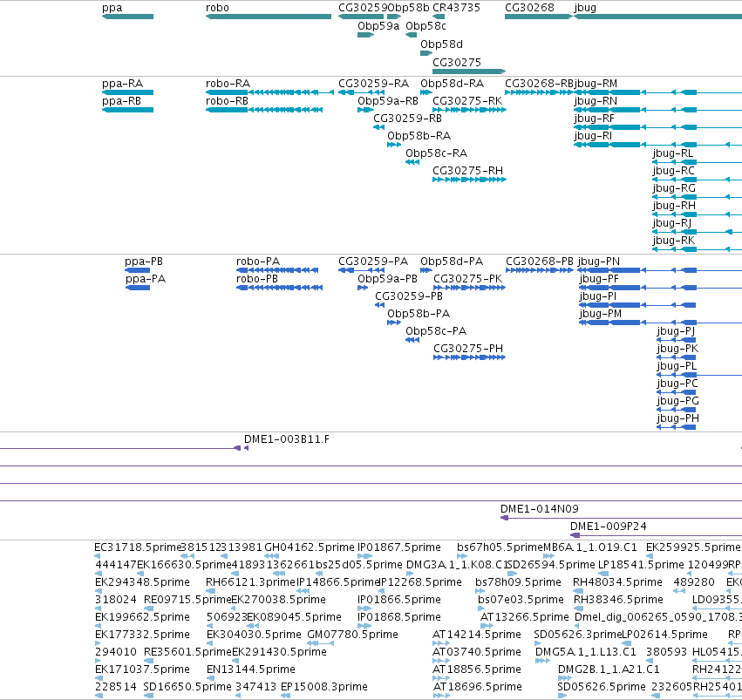
Task: Click the Obp58c gene label
Action: click(425, 26)
